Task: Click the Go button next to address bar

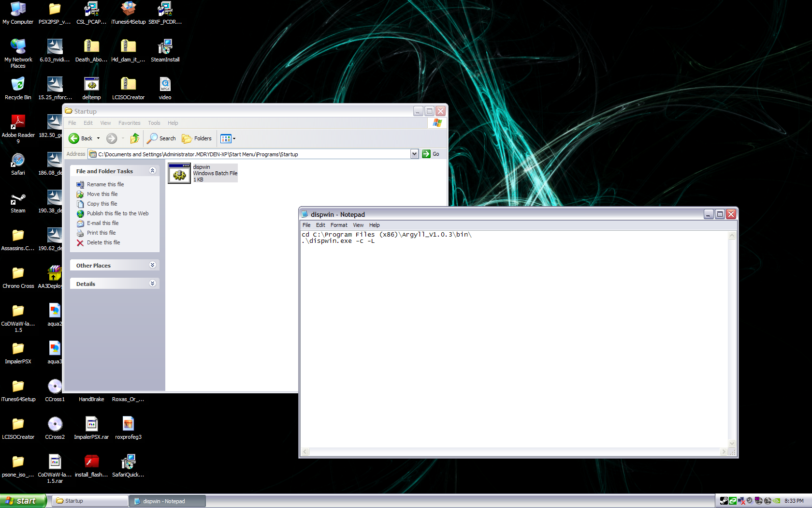Action: [x=431, y=154]
